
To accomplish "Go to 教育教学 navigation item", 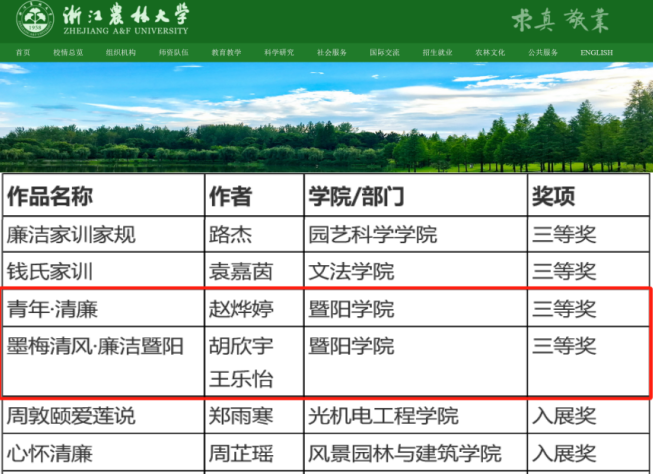I will pos(226,52).
